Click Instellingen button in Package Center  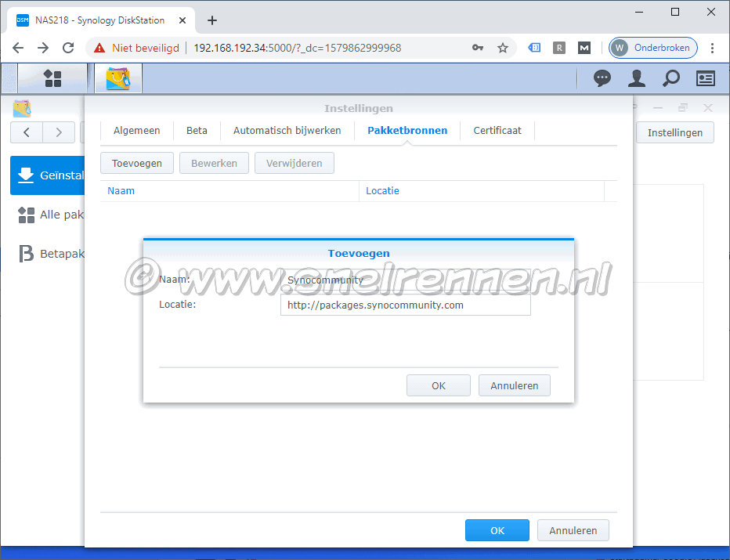[x=675, y=132]
